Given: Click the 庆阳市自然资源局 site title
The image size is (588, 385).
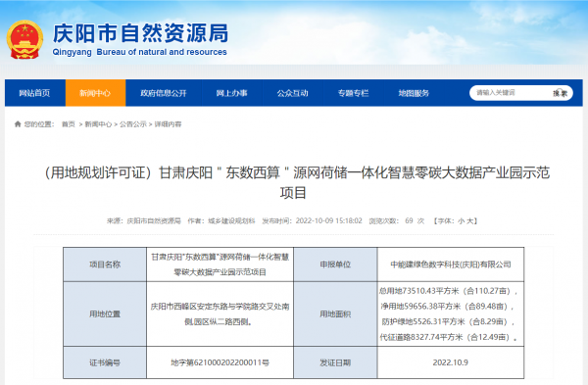Looking at the screenshot, I should pos(140,33).
